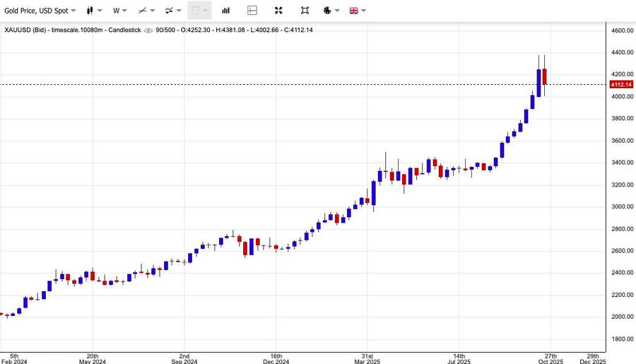
Task: Click the latest red candlestick on chart
Action: click(x=544, y=76)
